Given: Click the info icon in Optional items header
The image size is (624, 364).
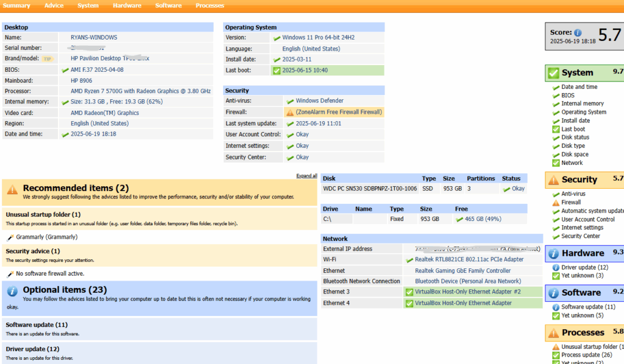Looking at the screenshot, I should [x=12, y=292].
